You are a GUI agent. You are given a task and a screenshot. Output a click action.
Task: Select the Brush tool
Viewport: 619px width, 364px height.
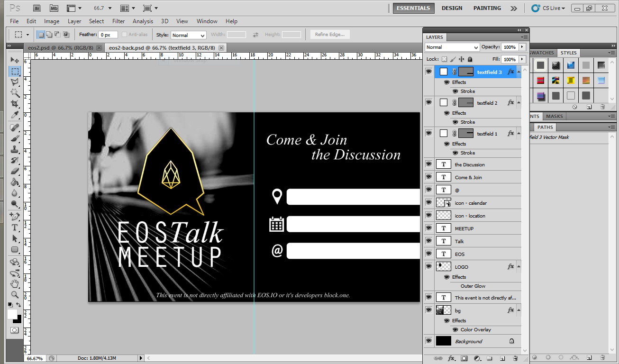15,138
